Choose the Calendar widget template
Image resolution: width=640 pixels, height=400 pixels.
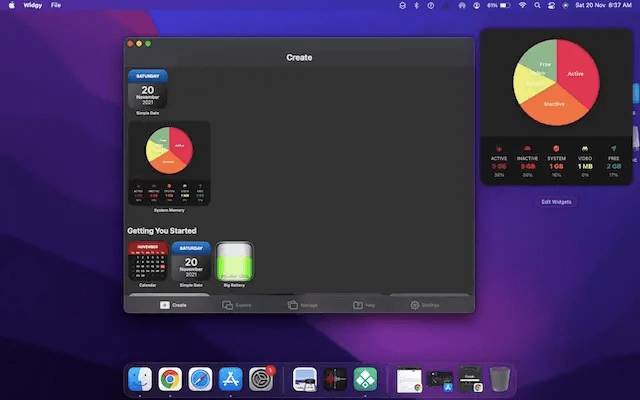point(147,263)
